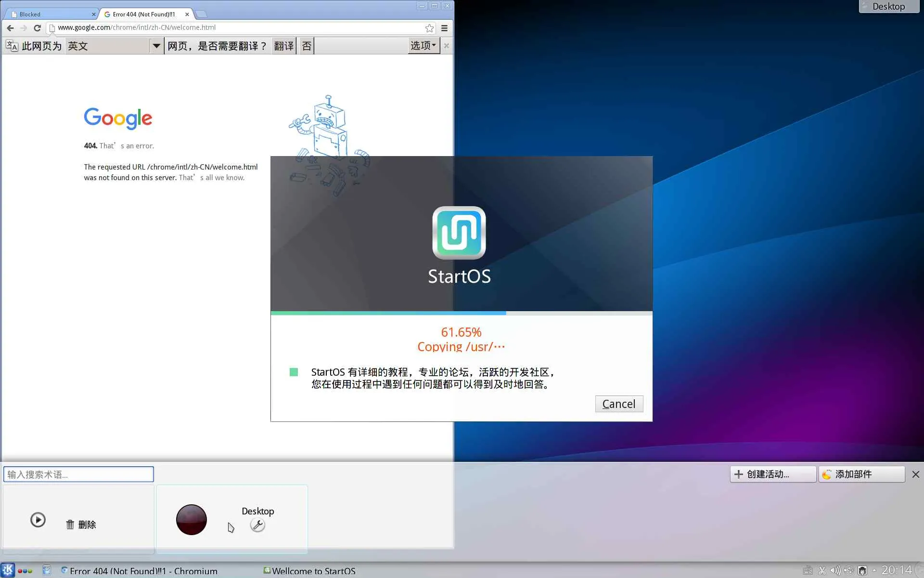This screenshot has width=924, height=578.
Task: Click the Desktop activity wrench icon
Action: pos(257,525)
